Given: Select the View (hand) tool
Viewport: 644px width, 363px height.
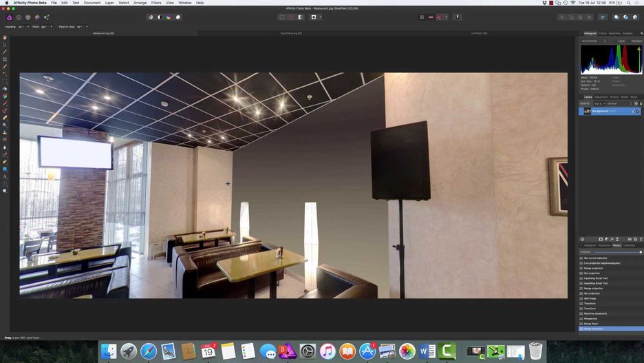Looking at the screenshot, I should tap(5, 37).
